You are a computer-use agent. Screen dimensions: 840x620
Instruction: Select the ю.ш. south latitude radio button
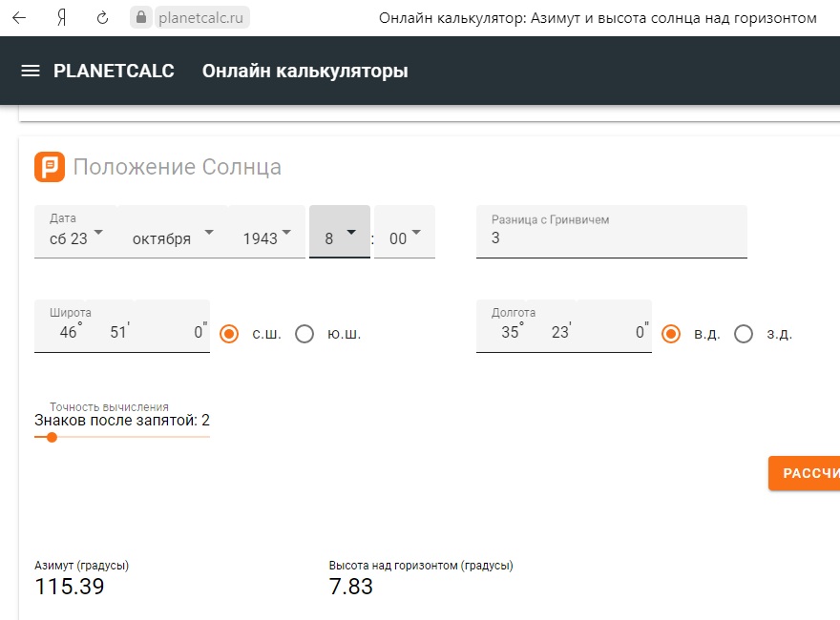coord(304,334)
